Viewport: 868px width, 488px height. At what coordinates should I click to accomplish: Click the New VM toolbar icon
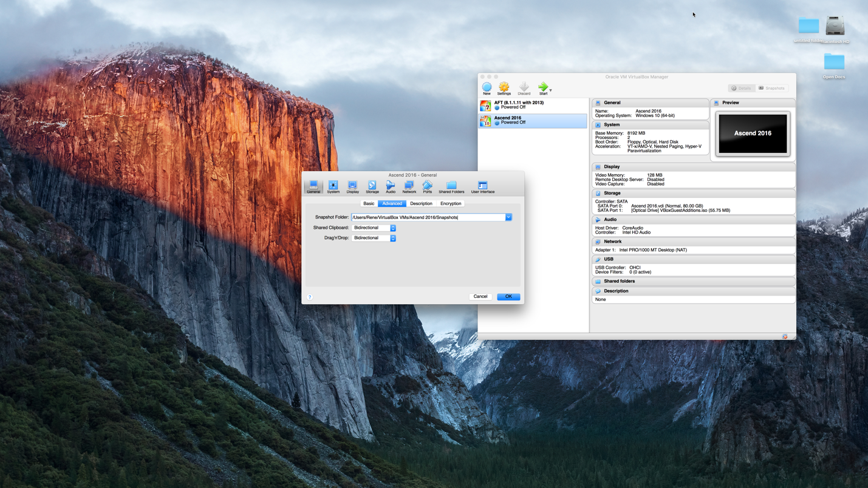487,89
